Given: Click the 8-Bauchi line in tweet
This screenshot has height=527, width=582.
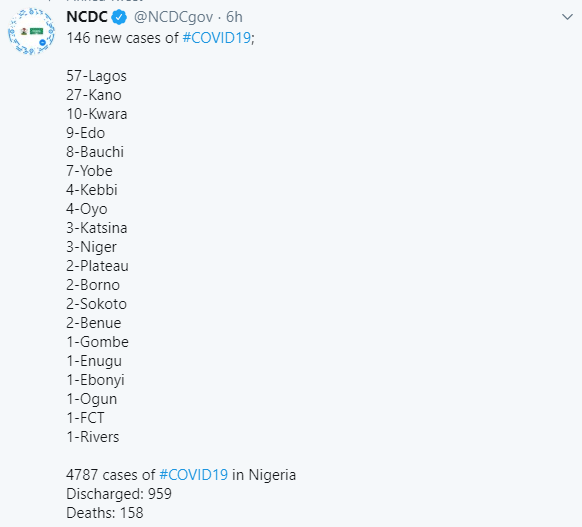Looking at the screenshot, I should [x=95, y=152].
